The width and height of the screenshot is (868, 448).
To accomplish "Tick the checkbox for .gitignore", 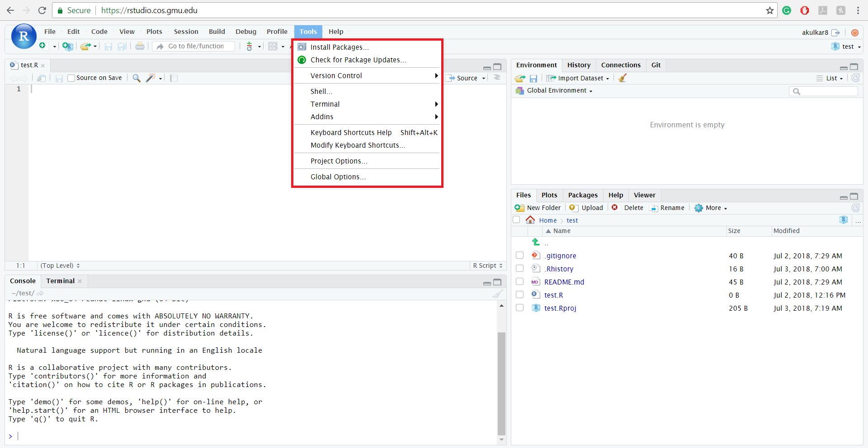I will tap(519, 256).
